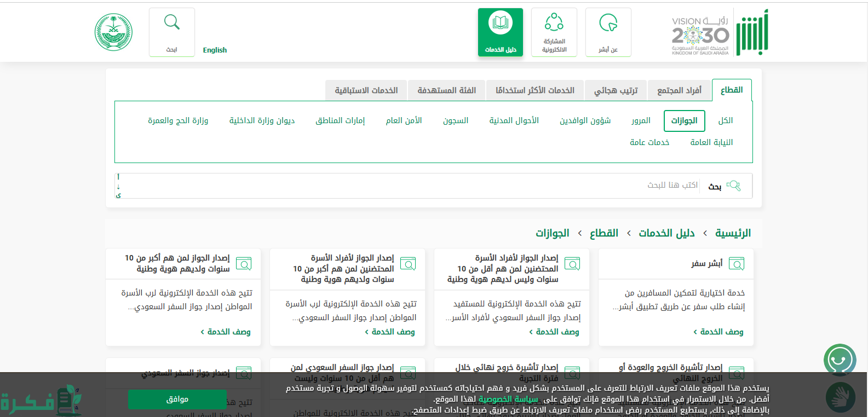Switch to the أفراد المجتمع tab
This screenshot has height=417, width=868.
tap(679, 90)
